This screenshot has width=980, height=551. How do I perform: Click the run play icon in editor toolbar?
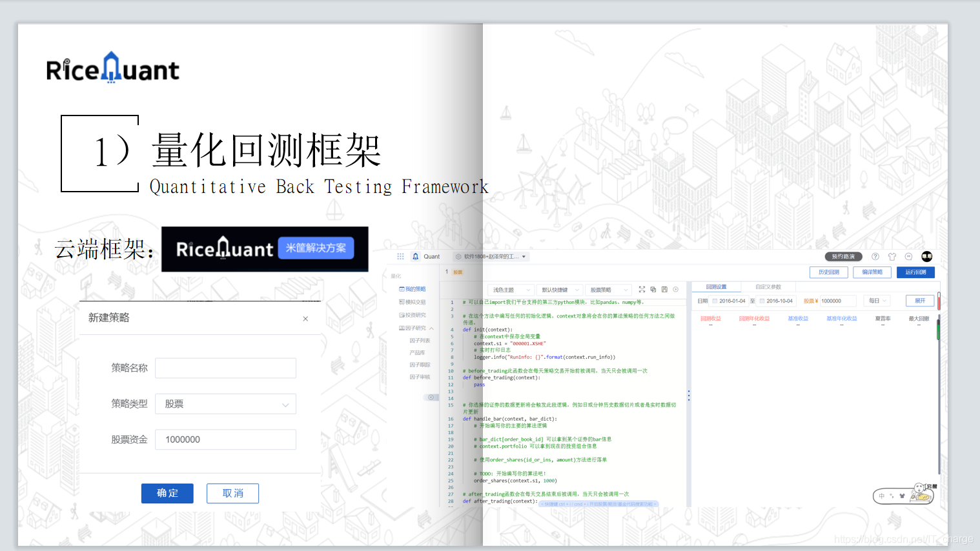tap(676, 290)
